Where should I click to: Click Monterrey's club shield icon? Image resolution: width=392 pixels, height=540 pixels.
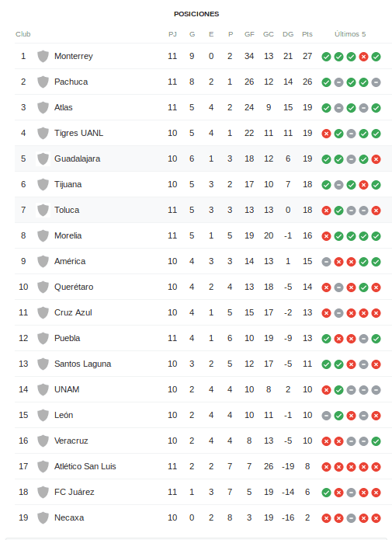click(x=43, y=56)
